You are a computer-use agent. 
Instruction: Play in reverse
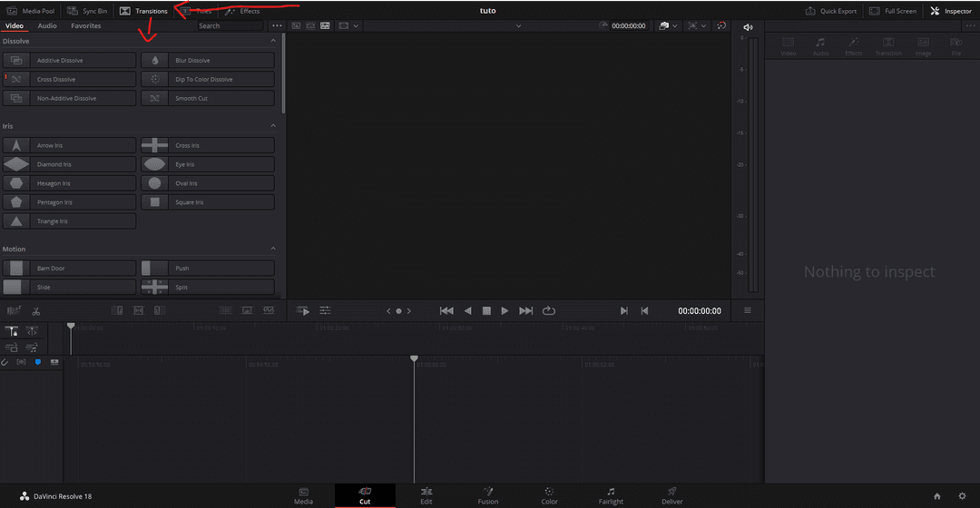click(467, 310)
